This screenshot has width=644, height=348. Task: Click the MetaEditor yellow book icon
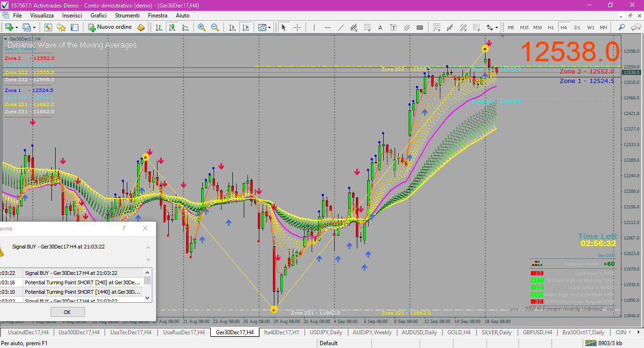141,27
